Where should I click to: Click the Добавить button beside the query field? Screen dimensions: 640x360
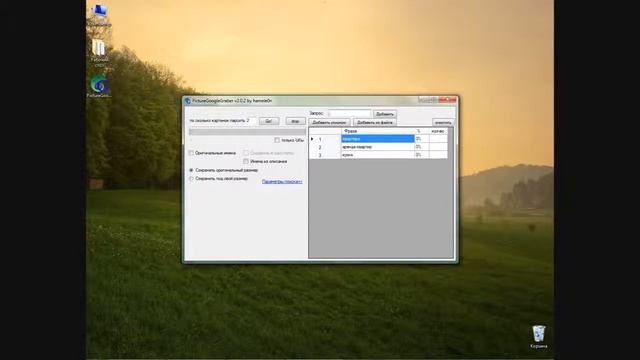click(x=384, y=114)
